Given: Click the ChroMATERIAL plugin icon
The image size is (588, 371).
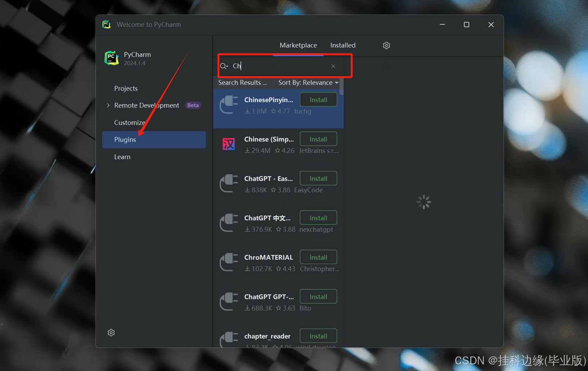Looking at the screenshot, I should [x=229, y=262].
